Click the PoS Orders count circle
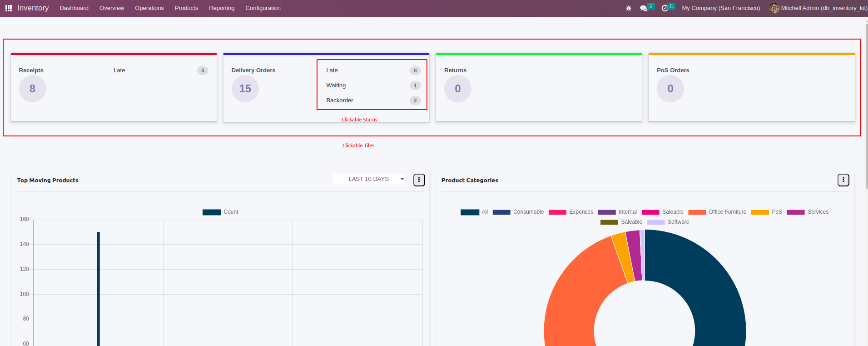This screenshot has width=868, height=346. click(670, 89)
